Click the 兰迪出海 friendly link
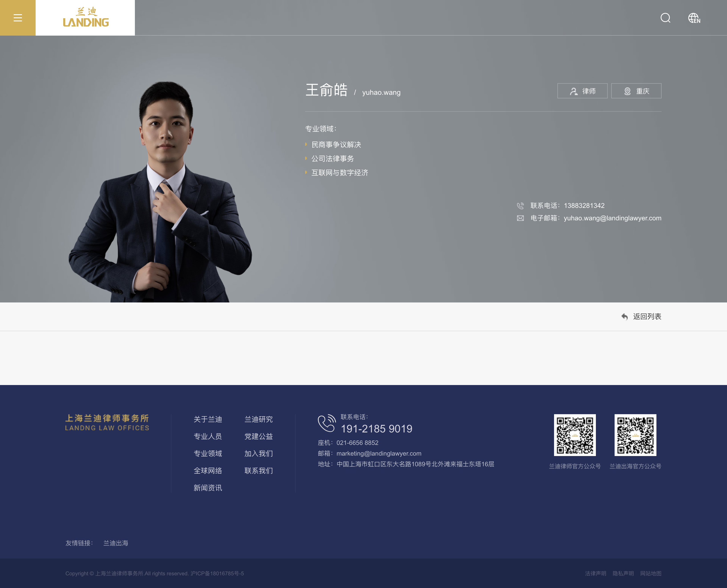This screenshot has height=588, width=727. (x=116, y=543)
